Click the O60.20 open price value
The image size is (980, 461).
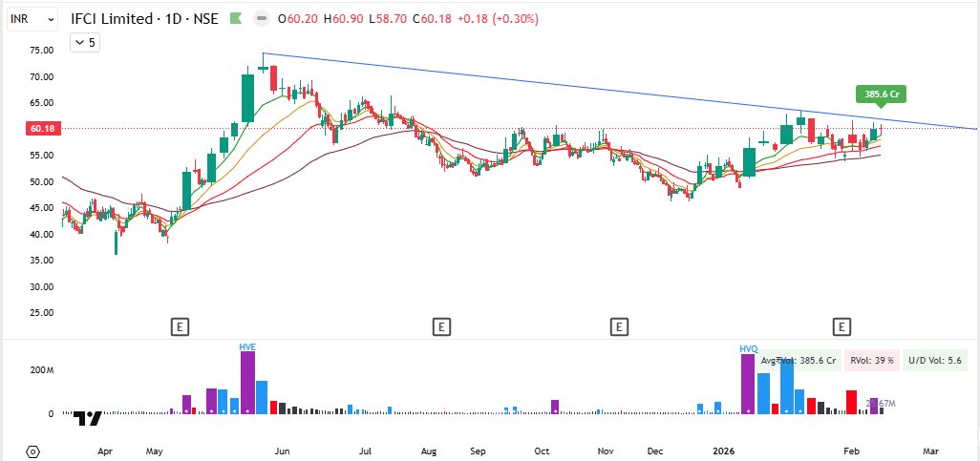tap(297, 19)
